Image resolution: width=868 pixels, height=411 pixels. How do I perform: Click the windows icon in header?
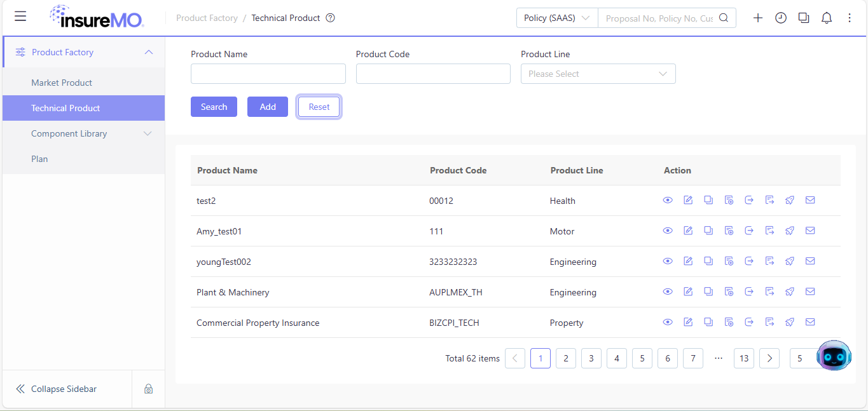tap(804, 18)
